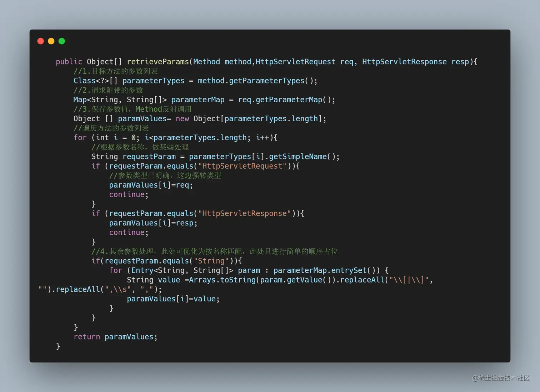The height and width of the screenshot is (392, 540).
Task: Click 'paramValues[i]=resp;' statement
Action: pos(153,223)
